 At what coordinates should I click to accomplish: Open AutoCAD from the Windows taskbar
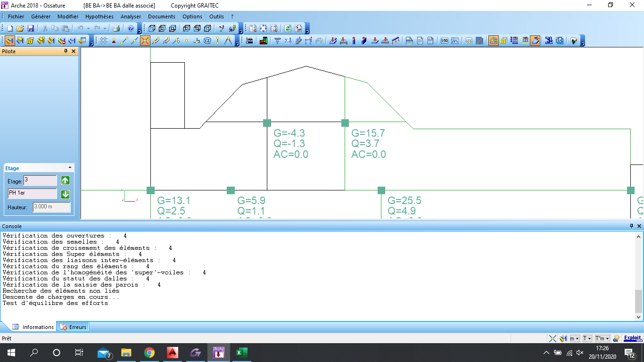173,353
